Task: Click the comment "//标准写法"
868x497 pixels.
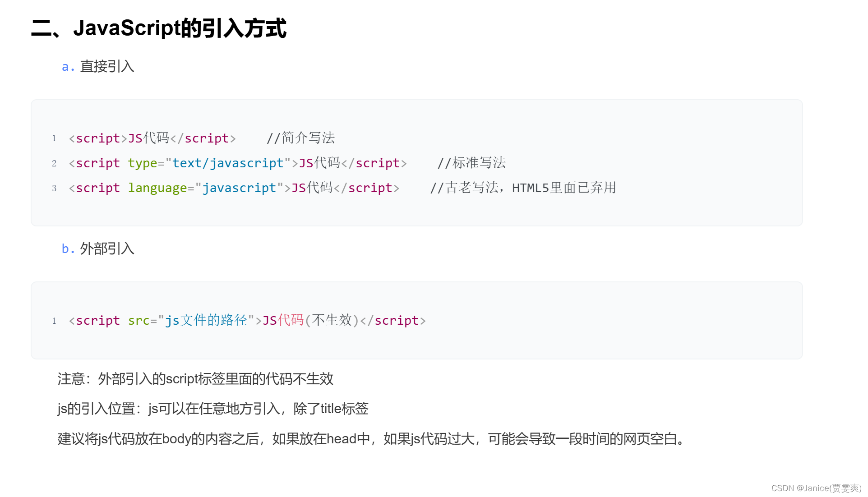Action: pyautogui.click(x=471, y=163)
